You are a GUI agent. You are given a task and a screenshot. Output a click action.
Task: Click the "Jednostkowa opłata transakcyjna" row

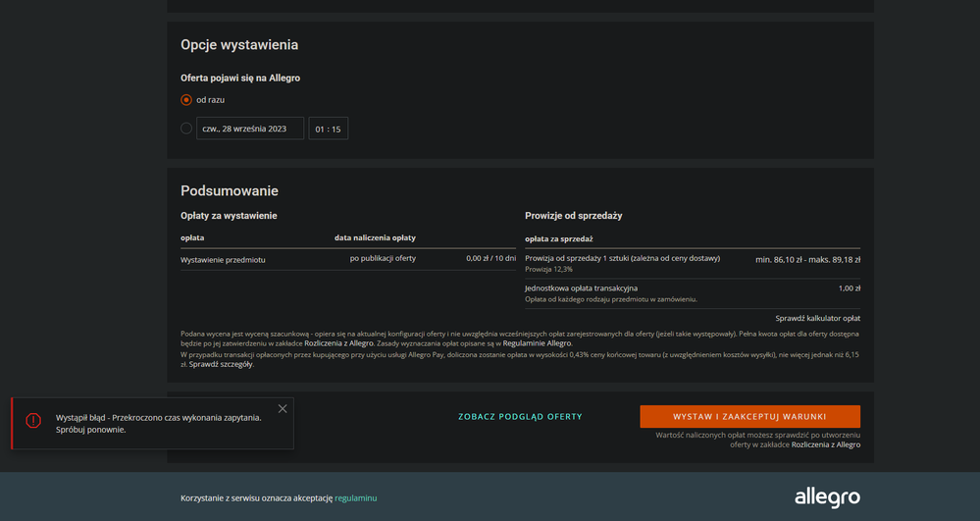(581, 288)
